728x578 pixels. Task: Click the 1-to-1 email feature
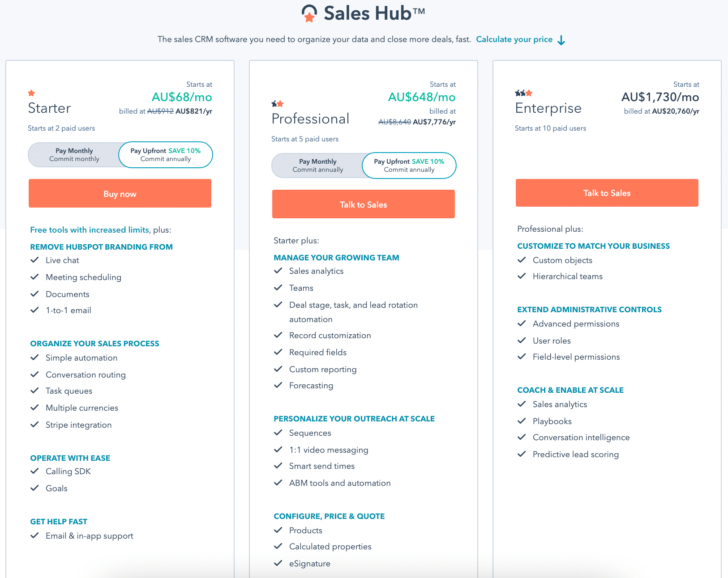point(69,310)
